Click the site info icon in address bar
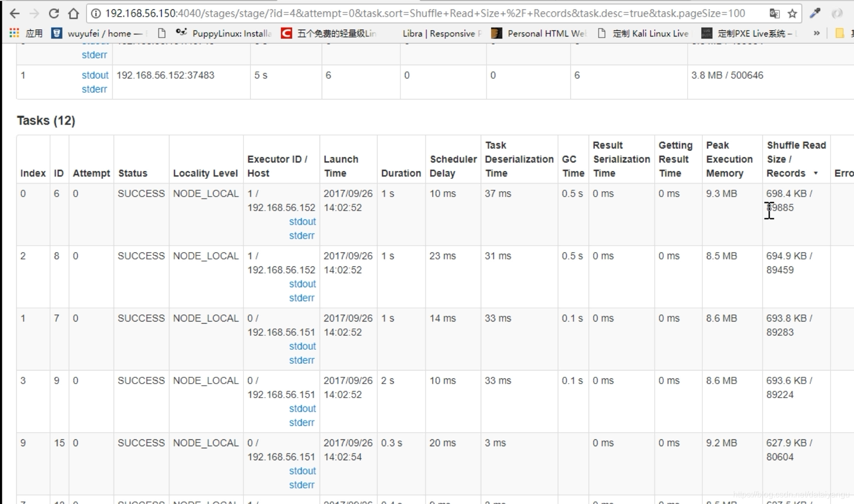This screenshot has width=854, height=504. [x=96, y=14]
